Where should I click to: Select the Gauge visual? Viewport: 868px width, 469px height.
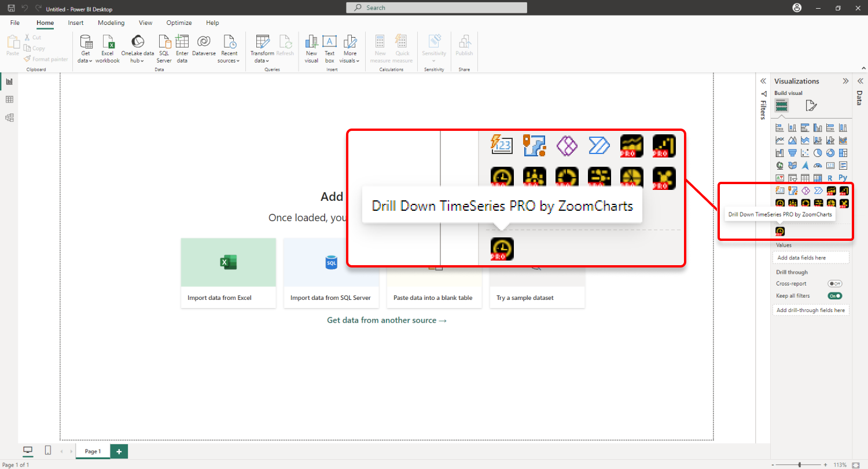pos(818,166)
